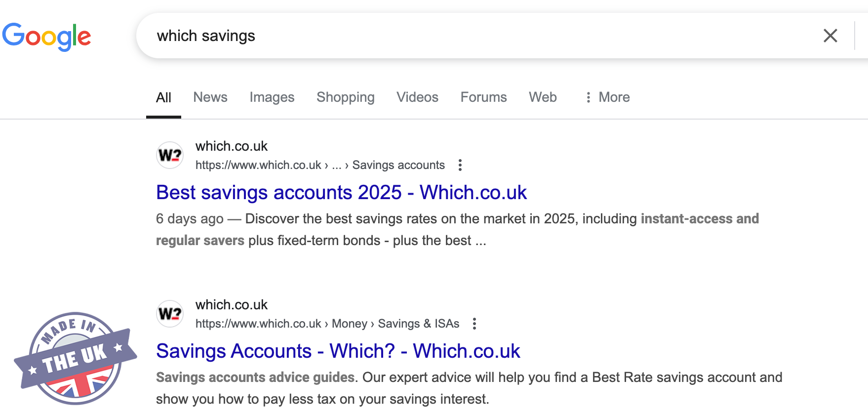Image resolution: width=868 pixels, height=420 pixels.
Task: Click Which favicon on first result
Action: click(x=170, y=155)
